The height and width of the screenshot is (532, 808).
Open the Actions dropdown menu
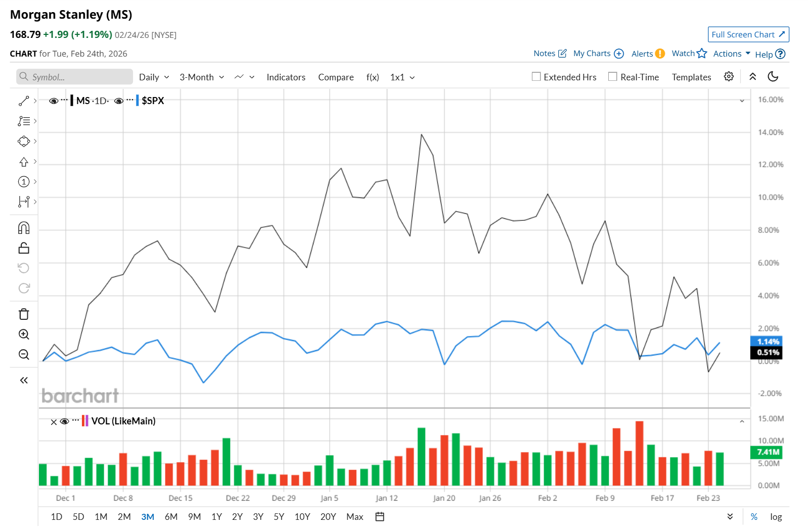pos(732,54)
